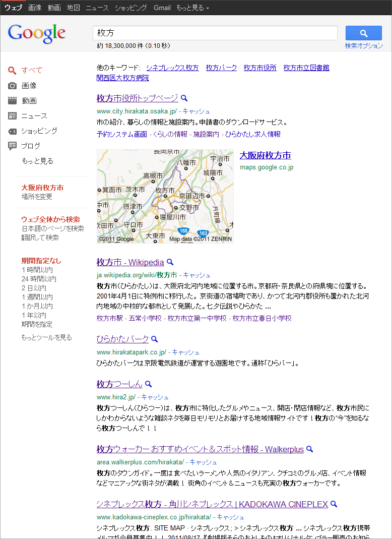Click the 枚方 search input field
This screenshot has height=539, width=392.
215,33
